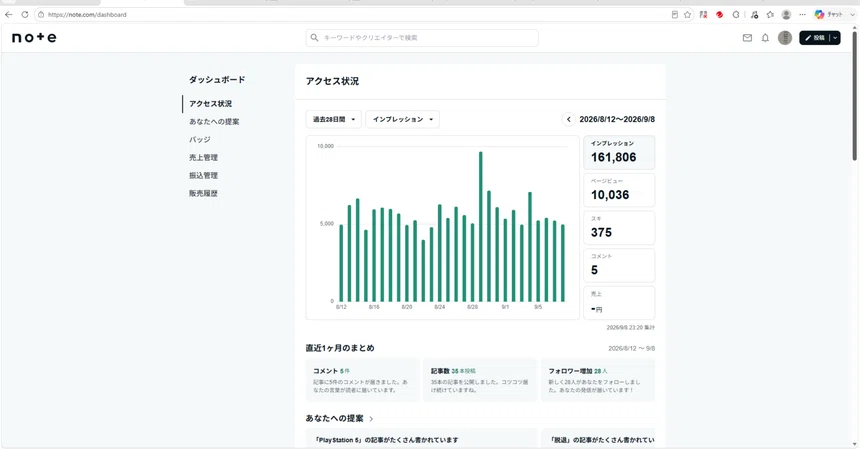Go to previous date range arrow
The image size is (860, 450).
[x=569, y=119]
